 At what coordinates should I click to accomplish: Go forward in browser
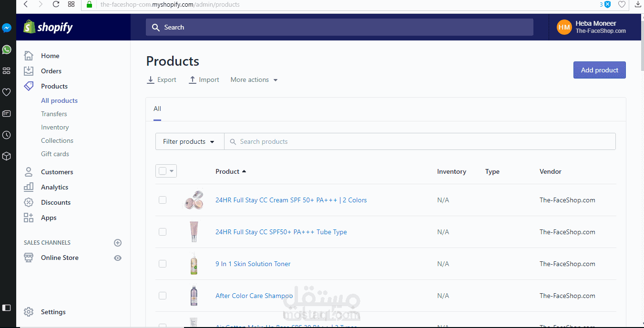click(x=41, y=4)
